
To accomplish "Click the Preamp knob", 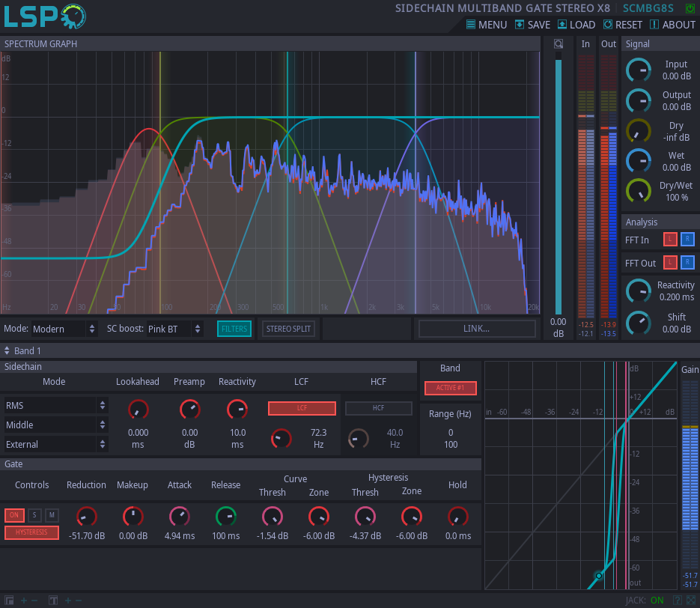I will 189,410.
